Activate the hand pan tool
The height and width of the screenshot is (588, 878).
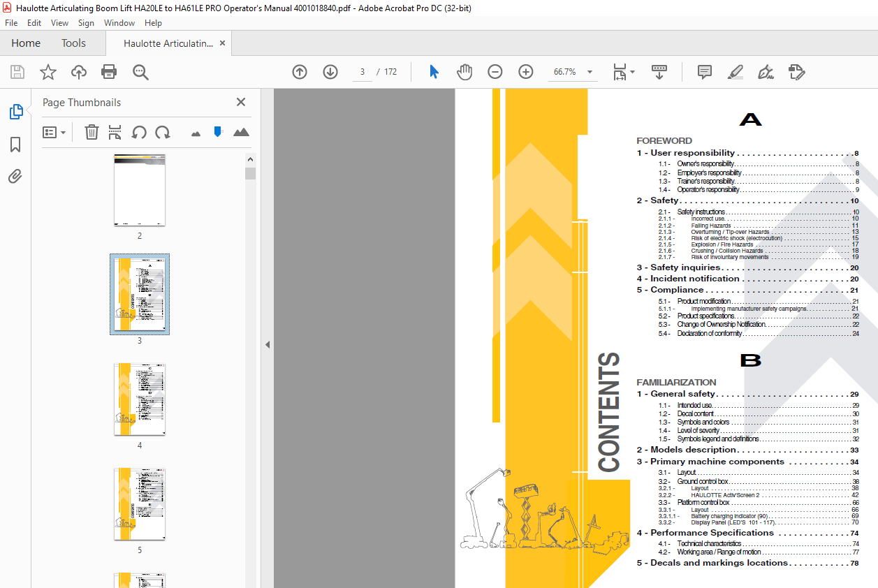click(x=464, y=72)
